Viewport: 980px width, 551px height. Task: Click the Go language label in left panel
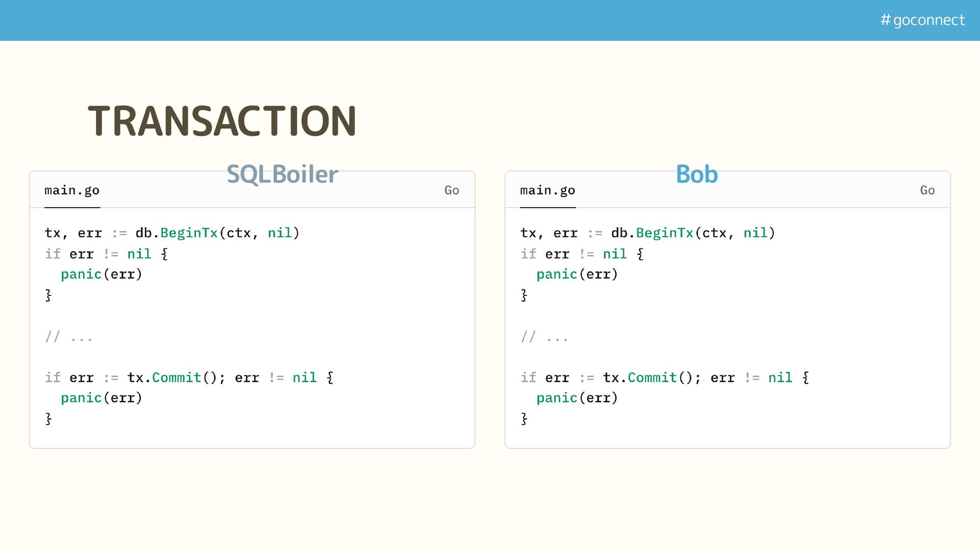point(452,190)
